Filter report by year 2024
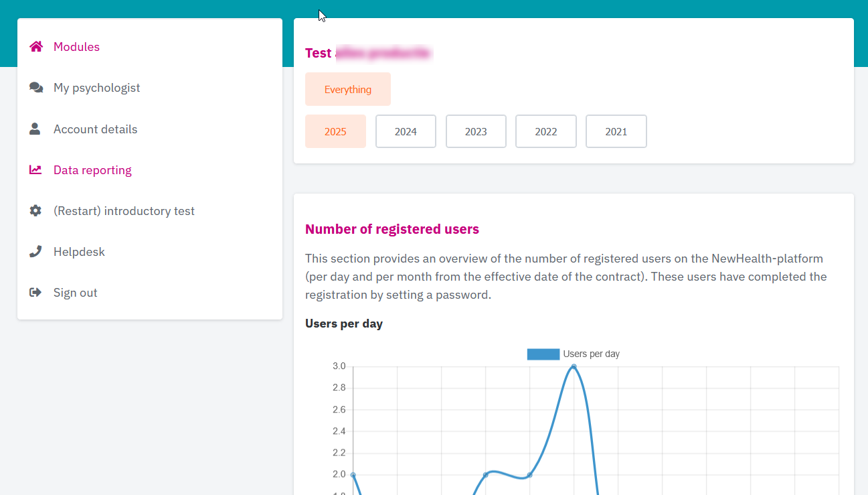Viewport: 868px width, 495px height. pos(406,131)
